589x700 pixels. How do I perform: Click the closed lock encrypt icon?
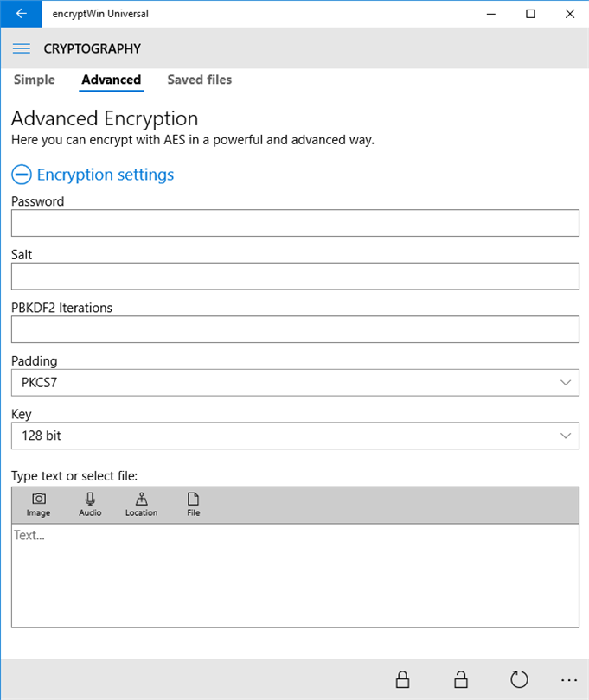tap(402, 679)
